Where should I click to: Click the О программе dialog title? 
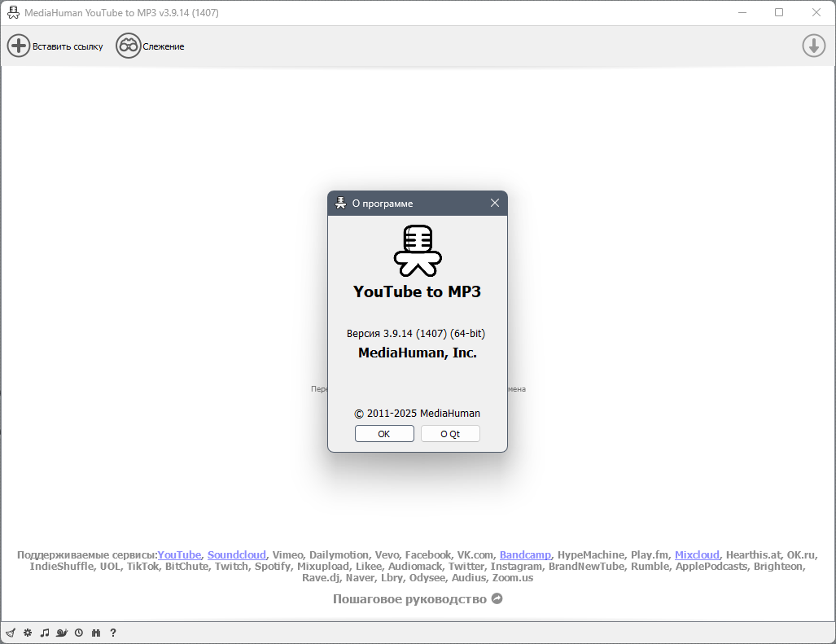[383, 204]
